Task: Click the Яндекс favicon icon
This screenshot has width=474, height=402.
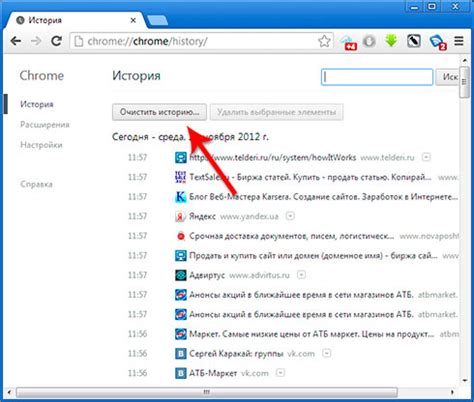Action: pyautogui.click(x=181, y=216)
